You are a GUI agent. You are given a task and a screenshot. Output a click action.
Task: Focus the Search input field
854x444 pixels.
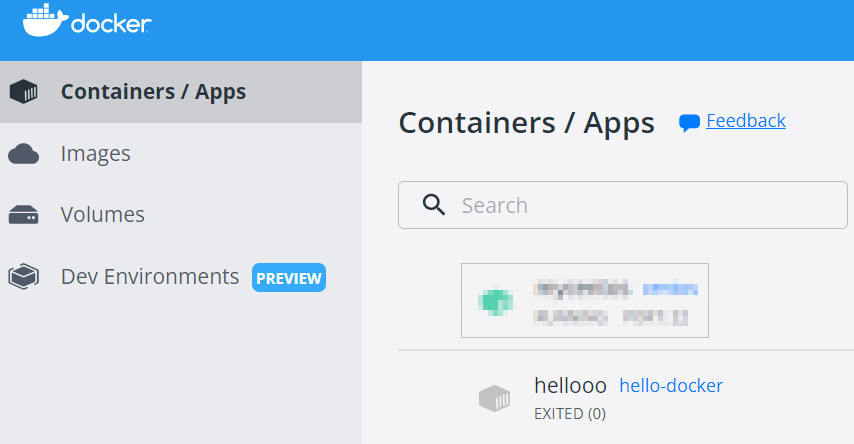click(640, 205)
